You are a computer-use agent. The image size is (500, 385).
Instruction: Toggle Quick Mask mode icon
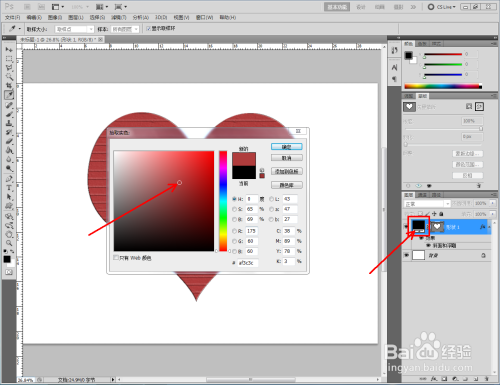click(9, 272)
